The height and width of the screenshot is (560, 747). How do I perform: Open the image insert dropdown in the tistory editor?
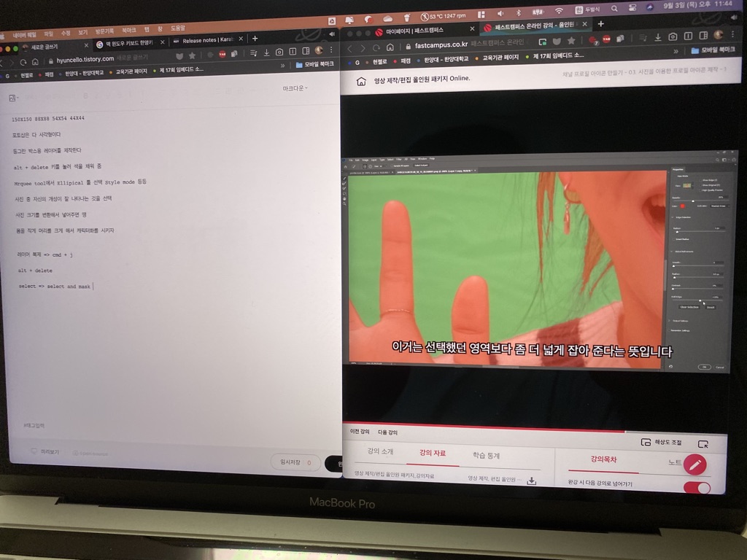point(13,98)
